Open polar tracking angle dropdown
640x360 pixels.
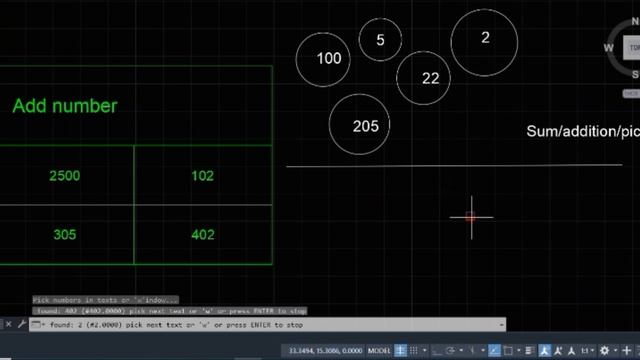coord(461,350)
